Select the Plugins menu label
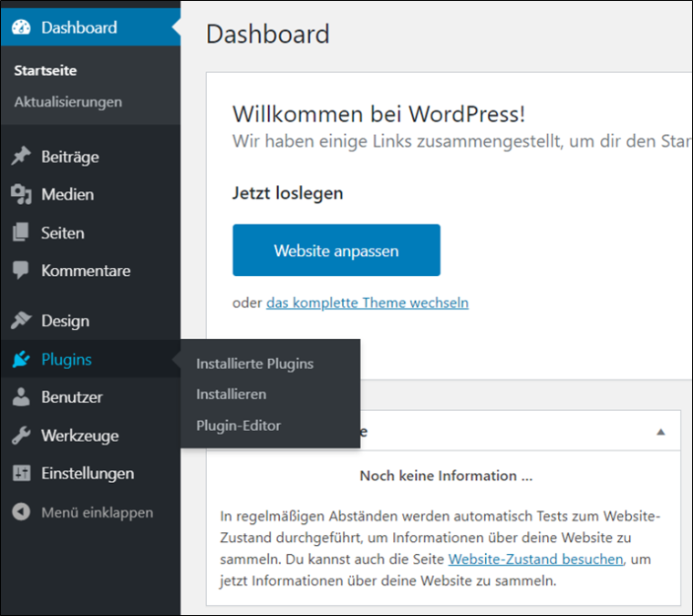 pos(67,359)
